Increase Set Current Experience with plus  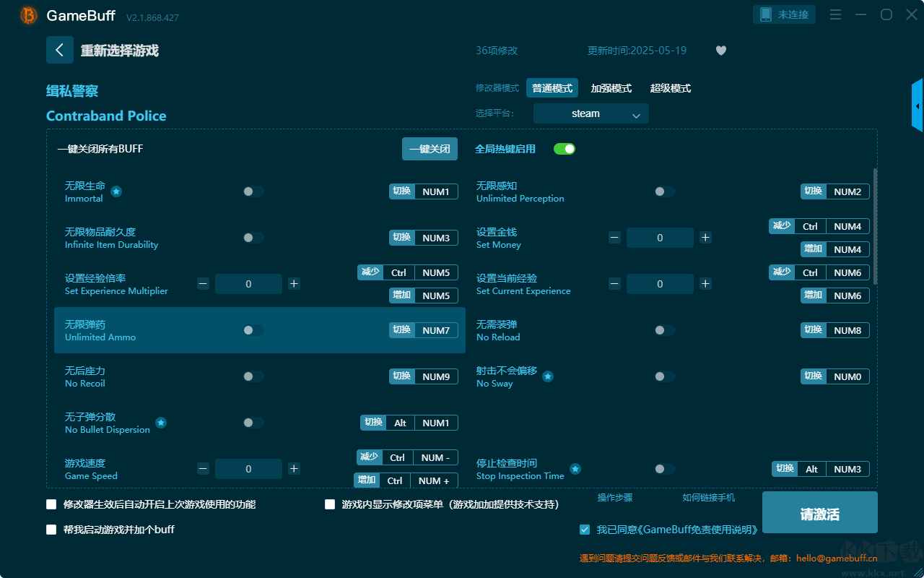click(x=705, y=284)
